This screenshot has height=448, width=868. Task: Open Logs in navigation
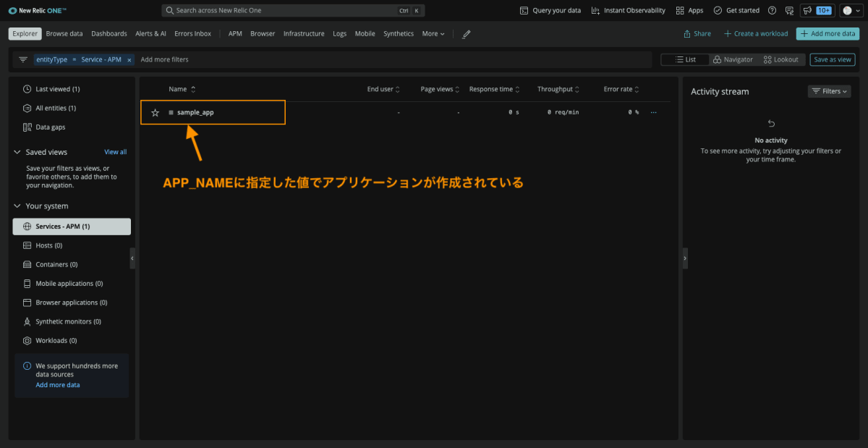pyautogui.click(x=340, y=34)
